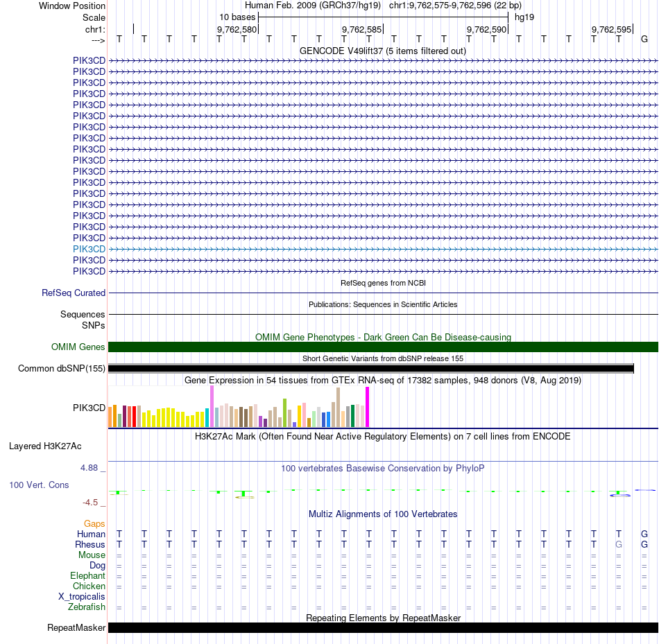Viewport: 659px width, 644px height.
Task: Click the Zebrafish alignment row label
Action: [x=87, y=607]
